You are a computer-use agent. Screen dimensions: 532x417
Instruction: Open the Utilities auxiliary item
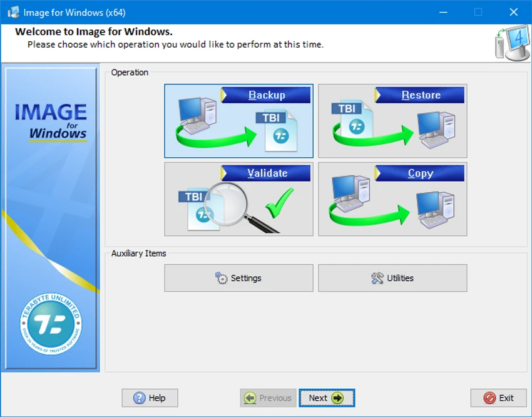(392, 278)
